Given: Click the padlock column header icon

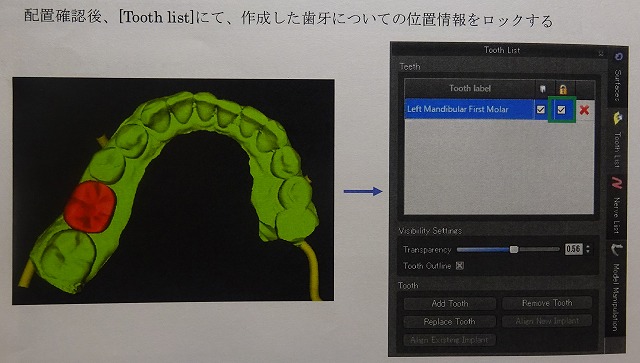Looking at the screenshot, I should click(563, 89).
